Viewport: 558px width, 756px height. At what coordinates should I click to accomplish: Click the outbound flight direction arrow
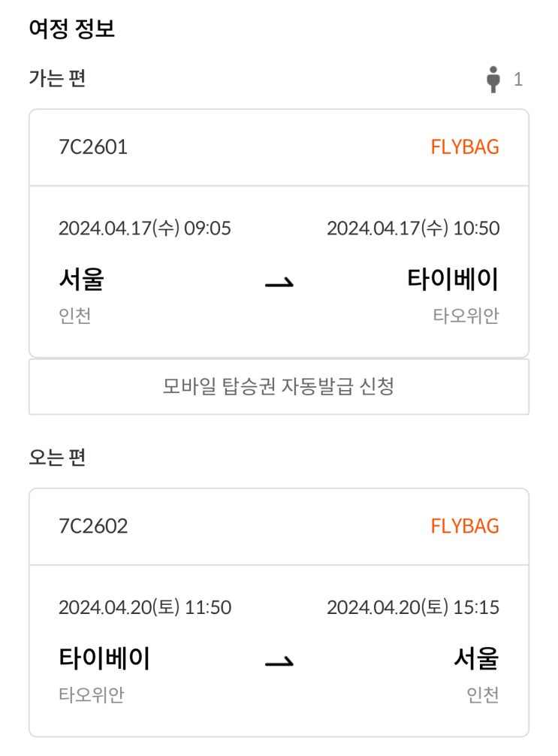tap(279, 283)
